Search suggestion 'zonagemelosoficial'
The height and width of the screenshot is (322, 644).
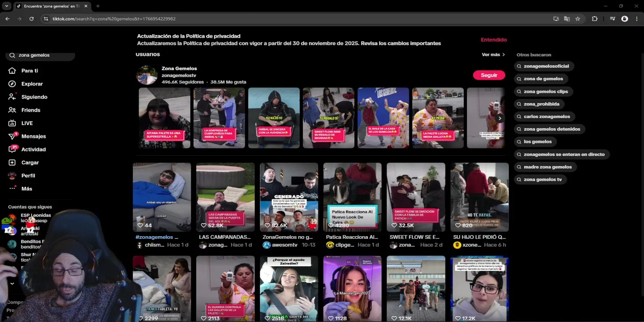543,66
